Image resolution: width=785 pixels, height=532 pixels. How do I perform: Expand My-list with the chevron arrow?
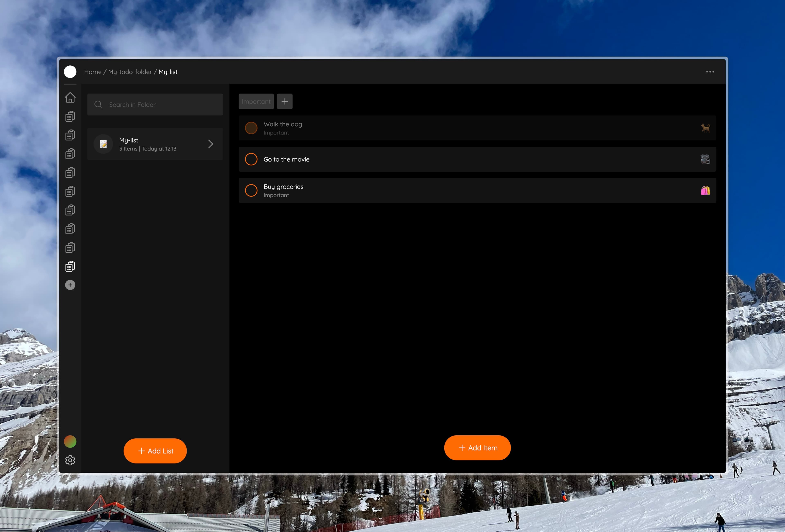(x=210, y=144)
